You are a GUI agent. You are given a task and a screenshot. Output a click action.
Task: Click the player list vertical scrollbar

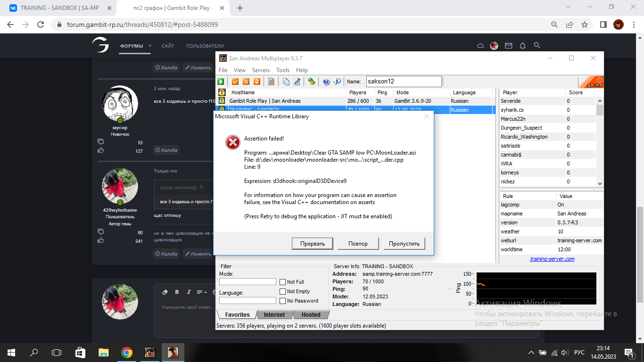click(600, 141)
